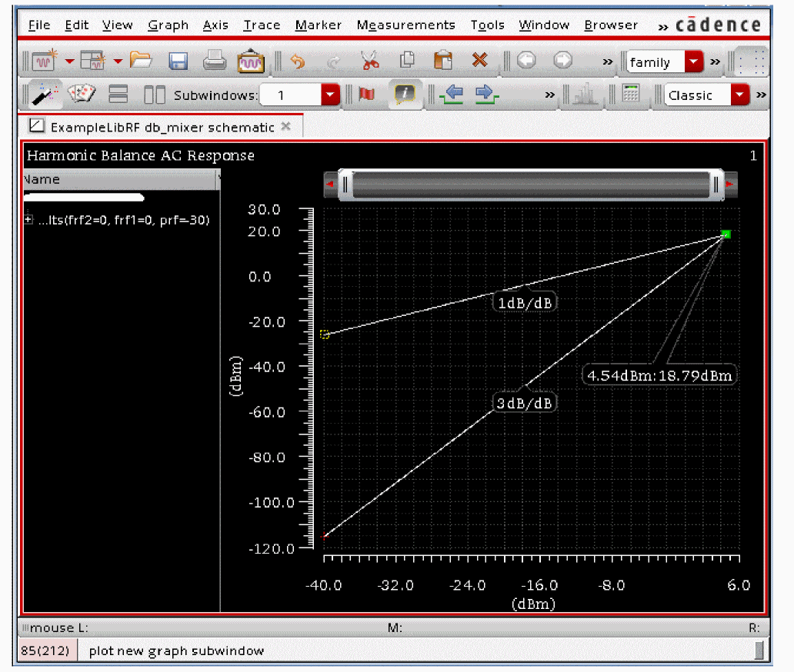Viewport: 794px width, 672px height.
Task: Click the 3dB/dB slope label
Action: coord(525,403)
